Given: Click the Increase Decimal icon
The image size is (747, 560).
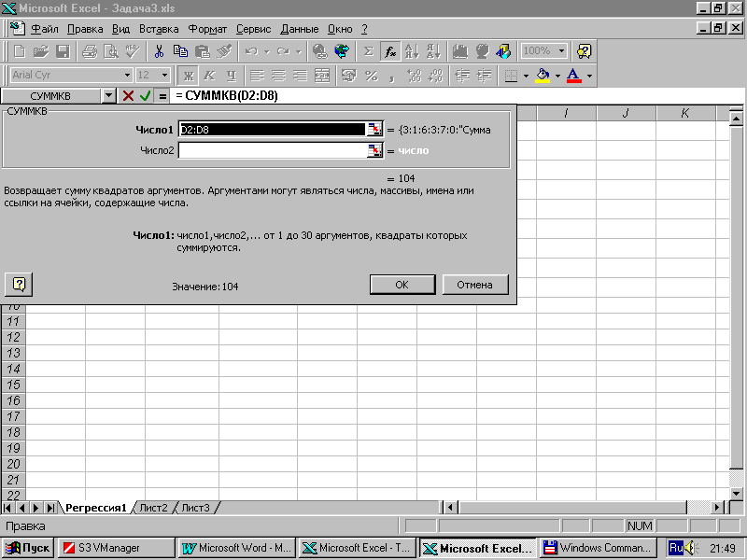Looking at the screenshot, I should tap(414, 76).
